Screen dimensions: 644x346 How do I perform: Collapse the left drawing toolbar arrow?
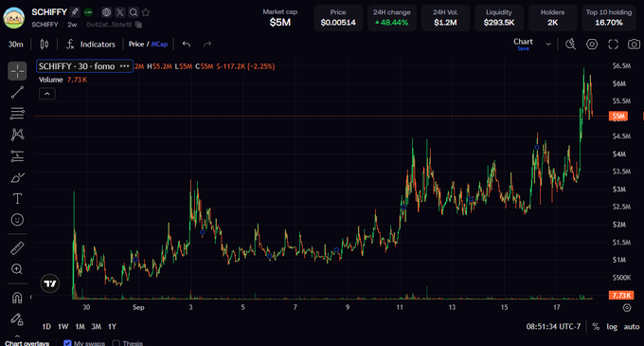point(31,297)
